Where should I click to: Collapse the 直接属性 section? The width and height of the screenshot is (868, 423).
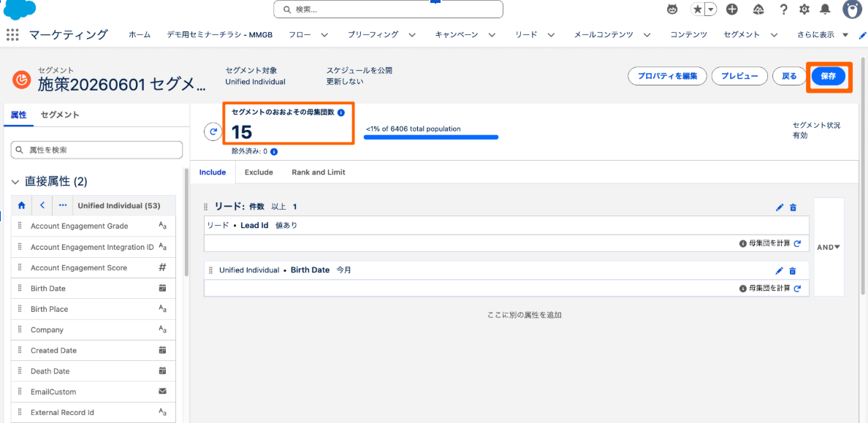(15, 182)
